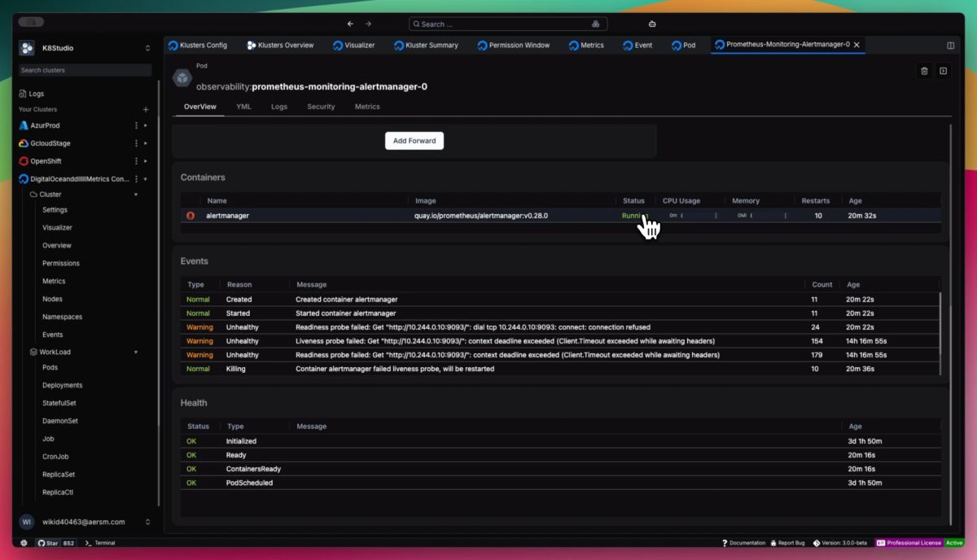Focus the top Search bar

(x=510, y=24)
